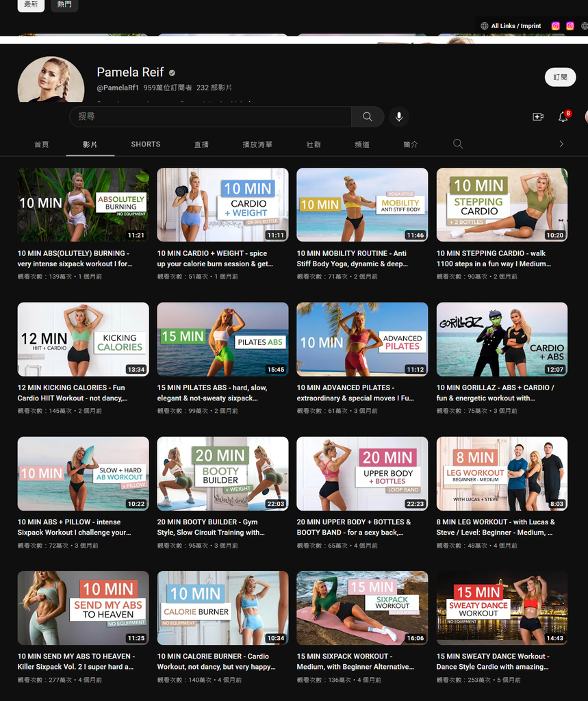The image size is (588, 701).
Task: Open the create video icon
Action: tap(538, 116)
